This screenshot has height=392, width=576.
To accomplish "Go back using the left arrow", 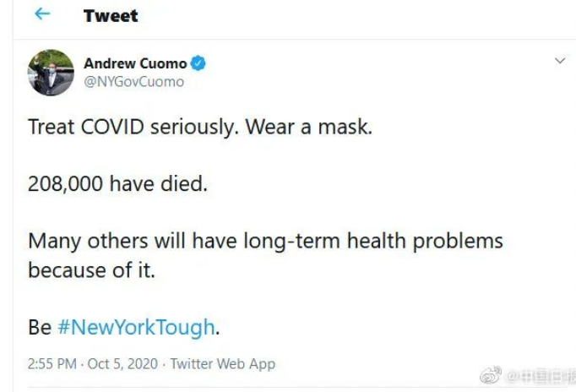I will point(42,14).
